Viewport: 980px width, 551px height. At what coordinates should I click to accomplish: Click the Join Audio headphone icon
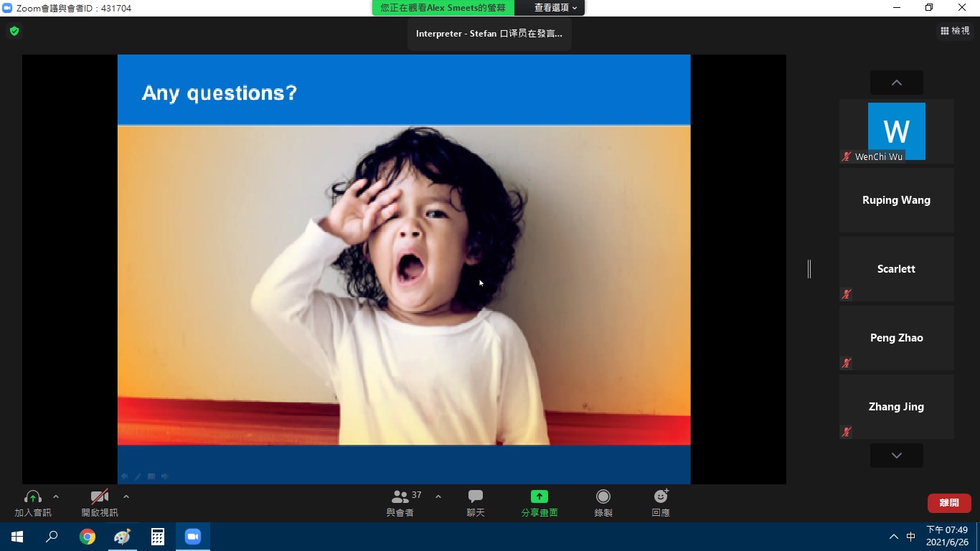(32, 497)
